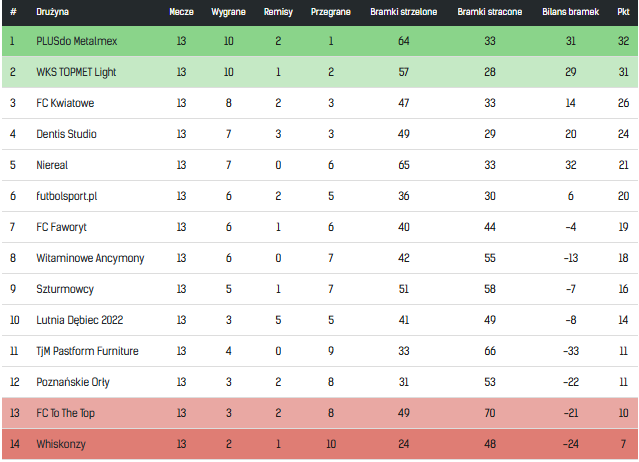Viewport: 639px width, 462px height.
Task: Open Lutnia Dębiec 2022 team
Action: click(x=79, y=320)
